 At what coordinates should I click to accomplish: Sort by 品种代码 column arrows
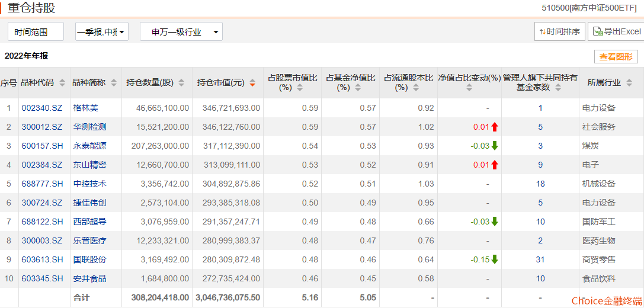[x=62, y=82]
